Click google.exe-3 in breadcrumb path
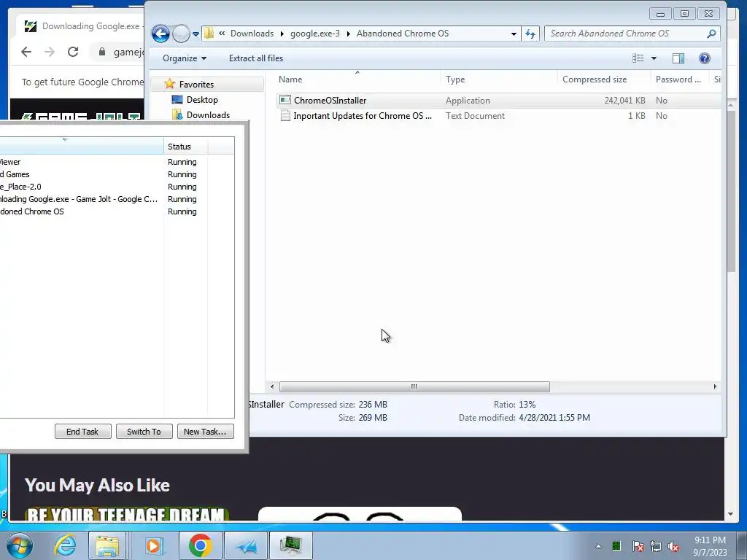Viewport: 747px width, 560px height. point(315,34)
